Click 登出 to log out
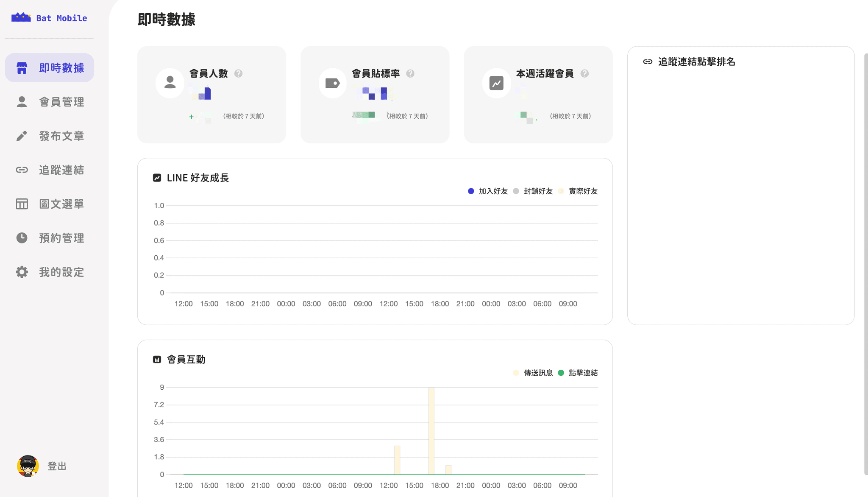This screenshot has width=868, height=497. (x=57, y=466)
